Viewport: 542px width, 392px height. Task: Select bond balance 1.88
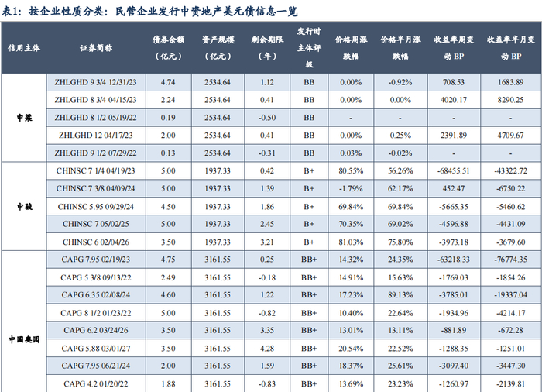[x=168, y=383]
